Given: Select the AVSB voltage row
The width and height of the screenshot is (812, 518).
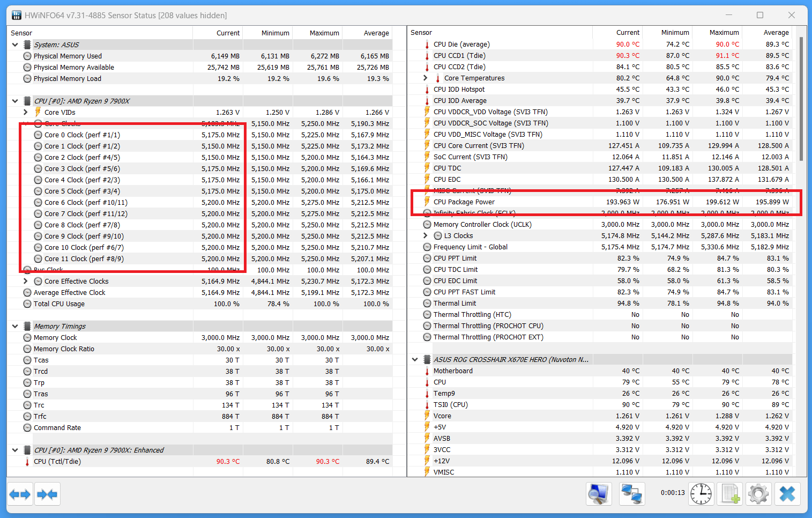Looking at the screenshot, I should click(600, 439).
